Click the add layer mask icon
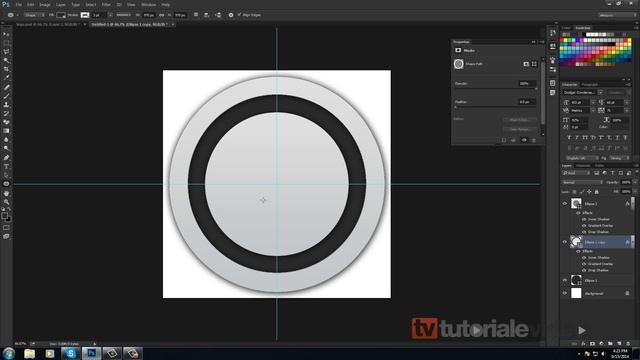Screen dimensions: 640x360 592,344
